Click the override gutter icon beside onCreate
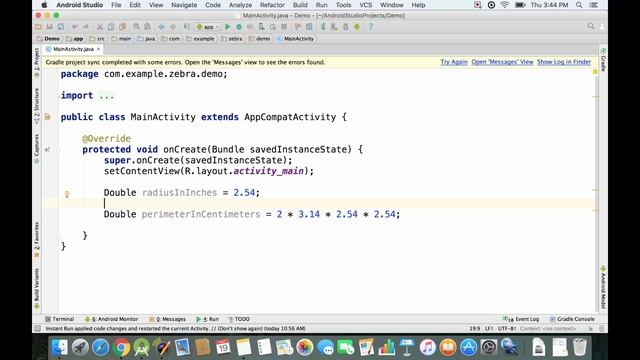Image resolution: width=640 pixels, height=360 pixels. 47,149
